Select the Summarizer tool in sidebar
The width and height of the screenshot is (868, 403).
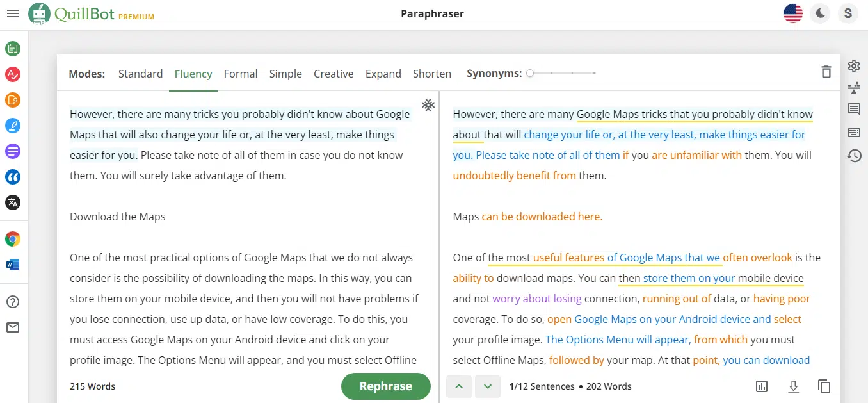click(x=13, y=151)
